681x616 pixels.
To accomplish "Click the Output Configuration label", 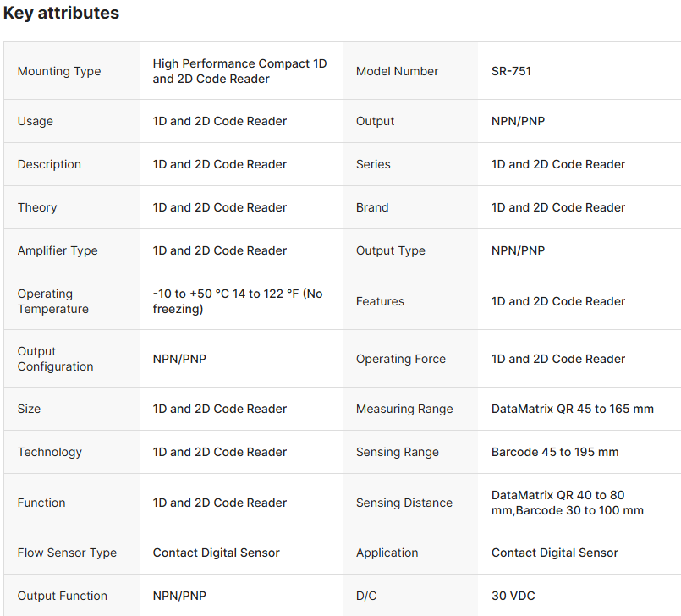I will [55, 359].
